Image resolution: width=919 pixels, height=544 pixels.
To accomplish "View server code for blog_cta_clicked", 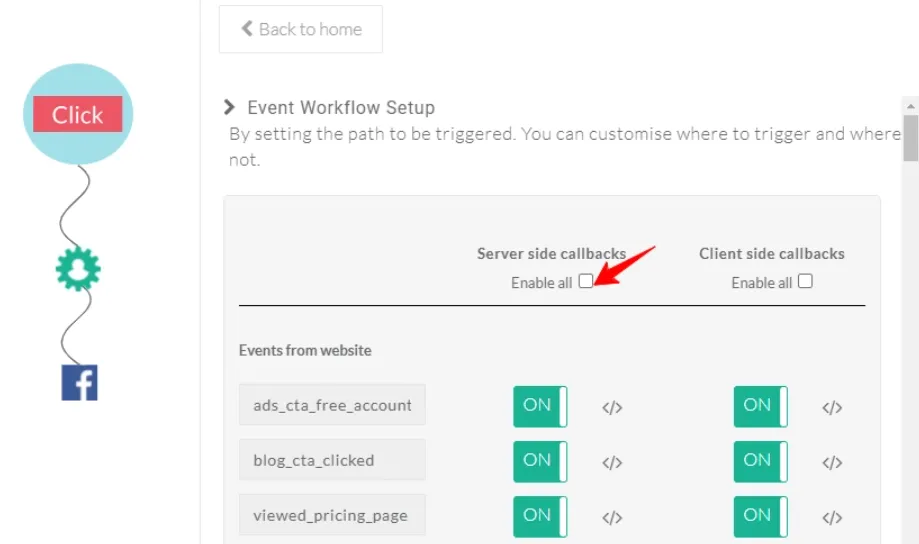I will pos(612,463).
